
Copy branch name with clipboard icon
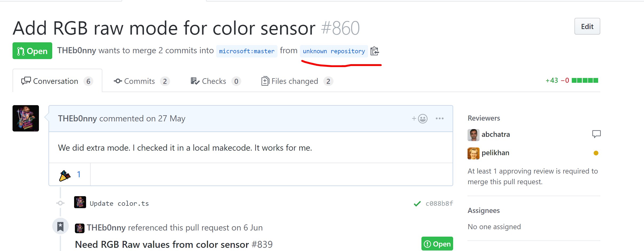pos(375,51)
